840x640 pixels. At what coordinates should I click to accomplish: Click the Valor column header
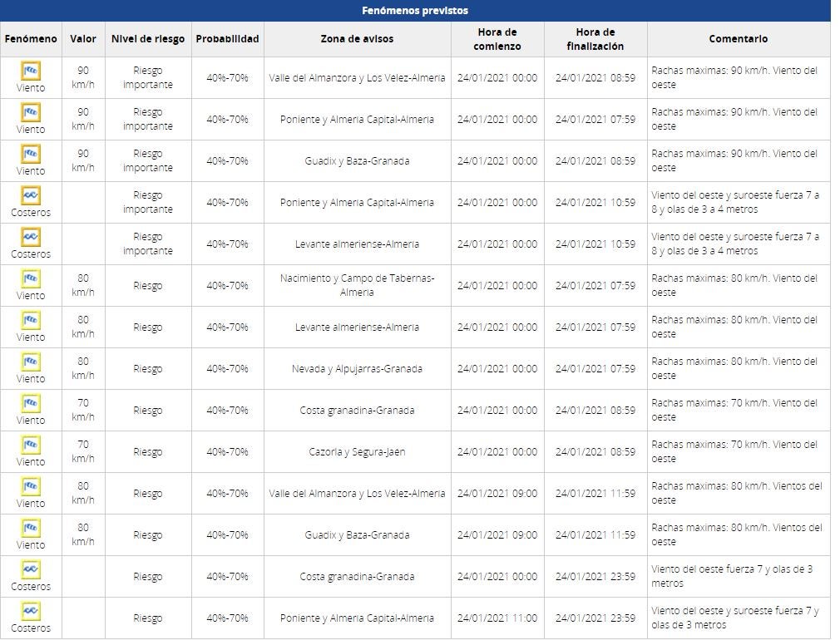click(x=83, y=39)
